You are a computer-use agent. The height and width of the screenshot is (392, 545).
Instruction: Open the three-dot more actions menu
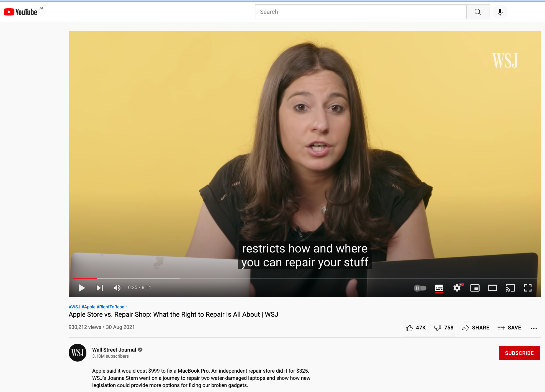tap(534, 328)
